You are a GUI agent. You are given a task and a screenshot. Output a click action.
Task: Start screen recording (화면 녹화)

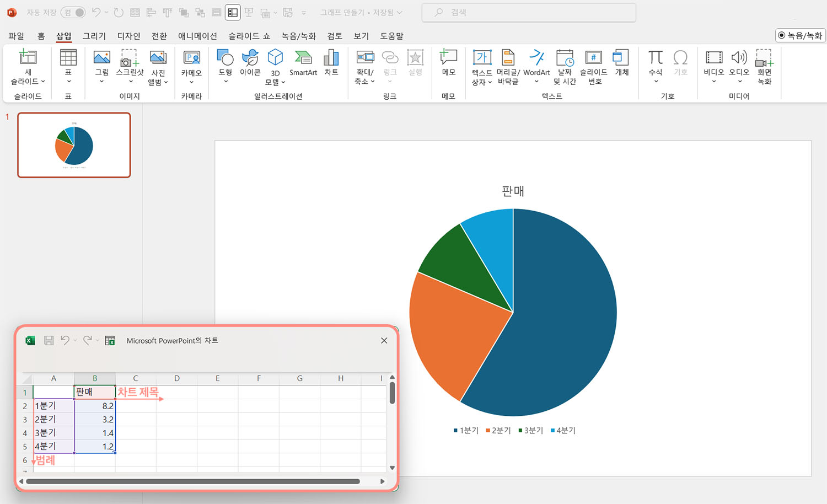tap(765, 66)
